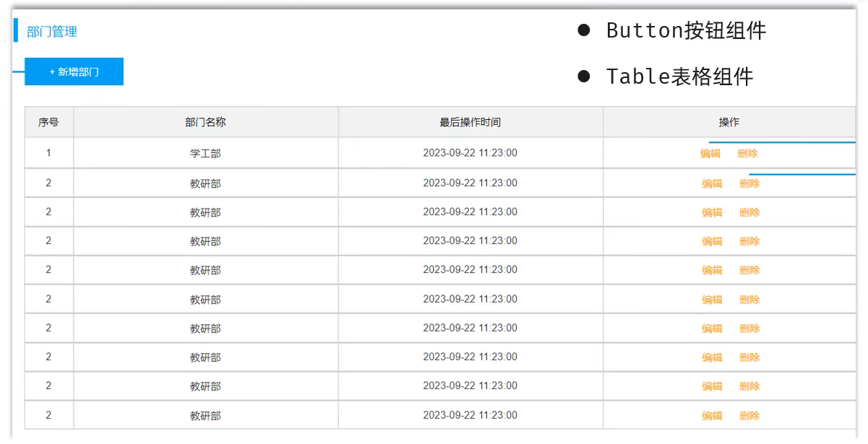Edit the first 教研部 row

(x=712, y=183)
